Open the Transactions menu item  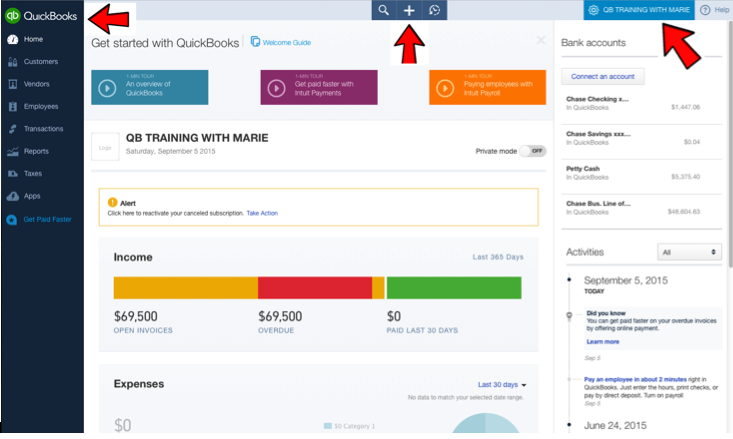[42, 129]
